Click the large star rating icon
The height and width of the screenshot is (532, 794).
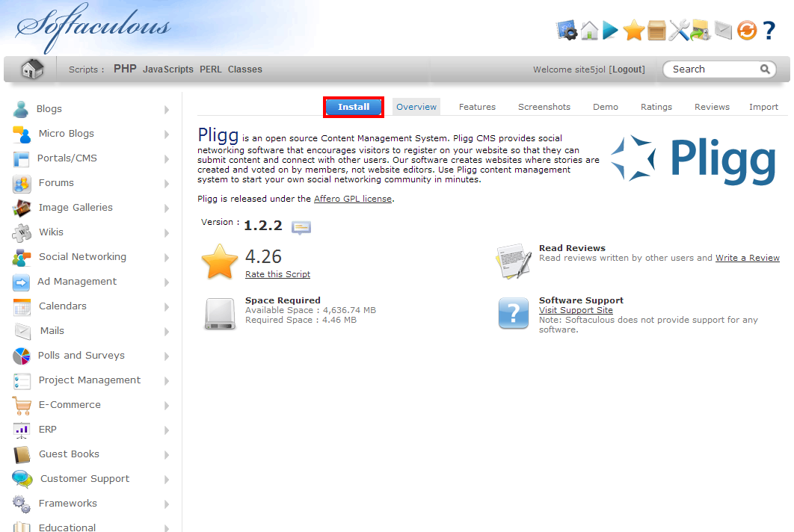pos(220,262)
